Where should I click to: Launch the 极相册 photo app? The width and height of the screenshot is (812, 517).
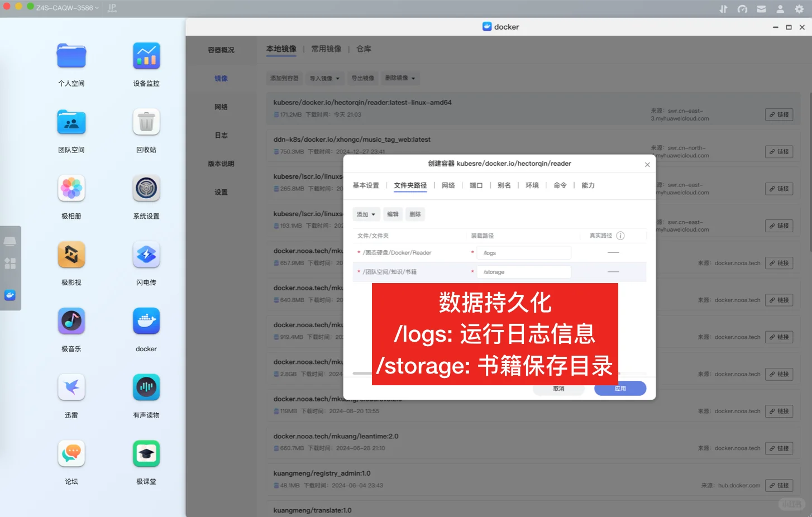pos(71,189)
